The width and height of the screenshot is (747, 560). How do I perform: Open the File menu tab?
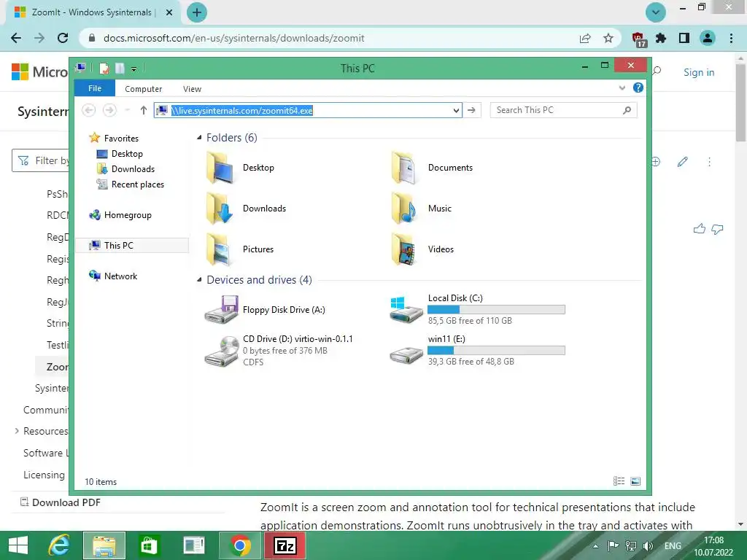(94, 88)
